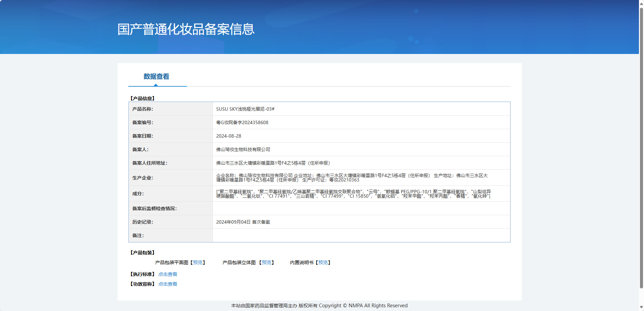This screenshot has height=311, width=644.
Task: Click the 【产品包装】 section heading
Action: click(x=142, y=253)
